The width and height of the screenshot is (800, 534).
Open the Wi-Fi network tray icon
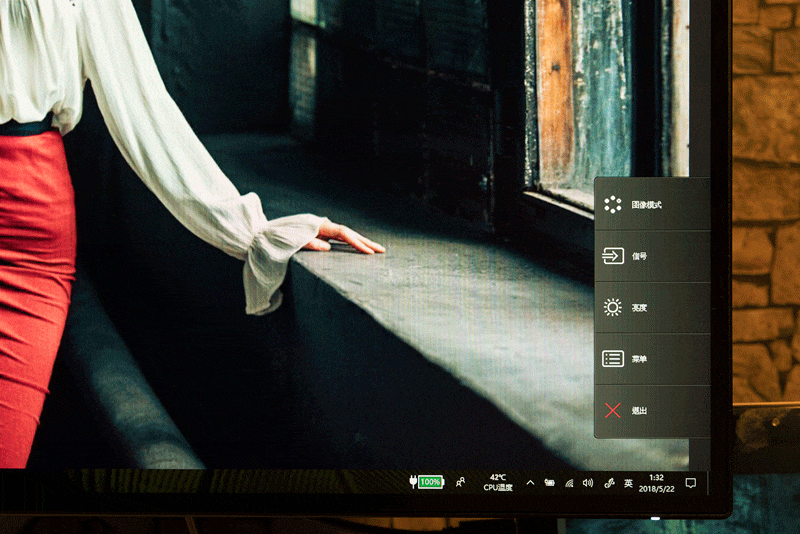tap(569, 482)
